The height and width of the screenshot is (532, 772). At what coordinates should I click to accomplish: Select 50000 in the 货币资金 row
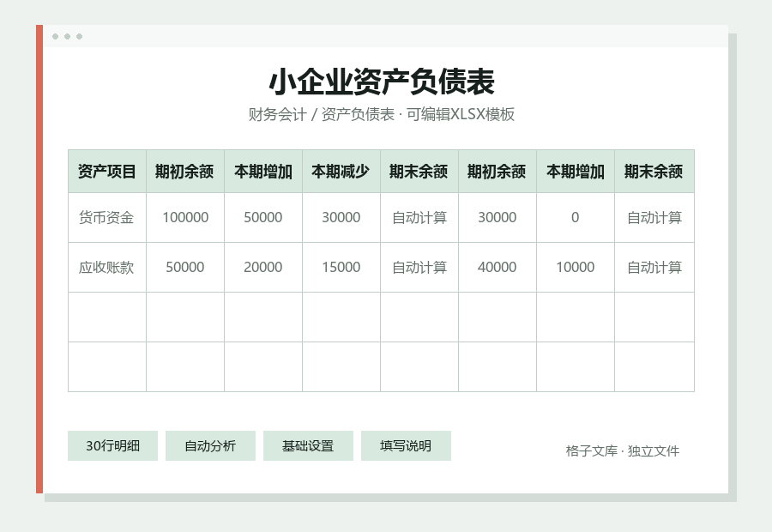263,217
